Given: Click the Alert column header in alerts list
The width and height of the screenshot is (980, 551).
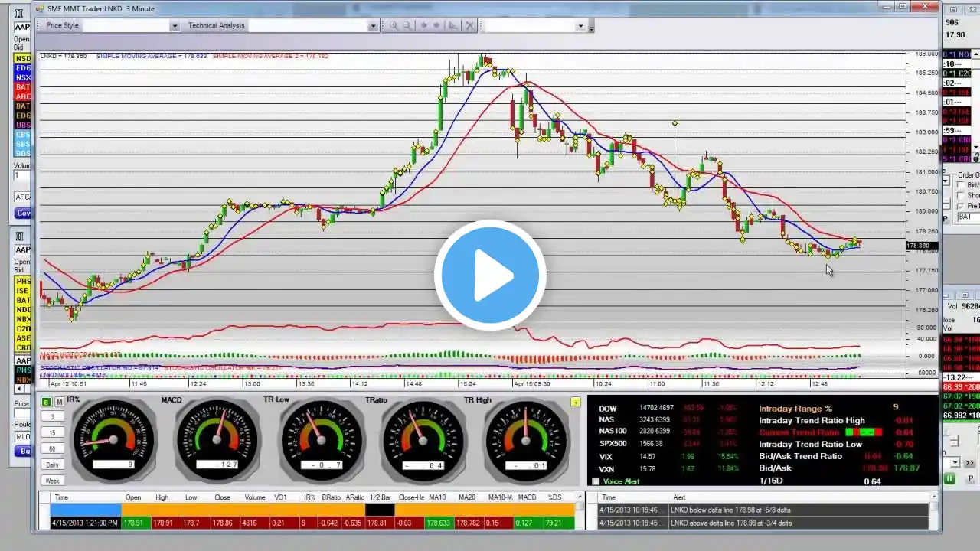Looking at the screenshot, I should tap(679, 497).
